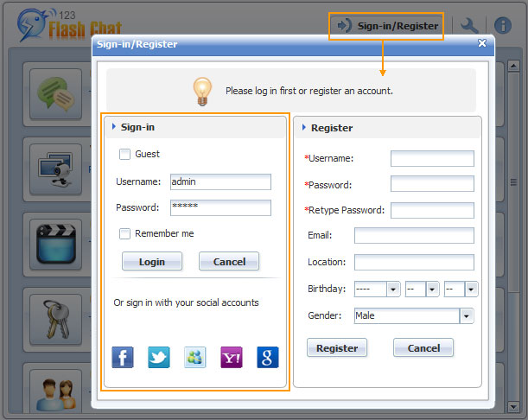The image size is (528, 420).
Task: Open the two users sidebar icon
Action: tap(55, 392)
